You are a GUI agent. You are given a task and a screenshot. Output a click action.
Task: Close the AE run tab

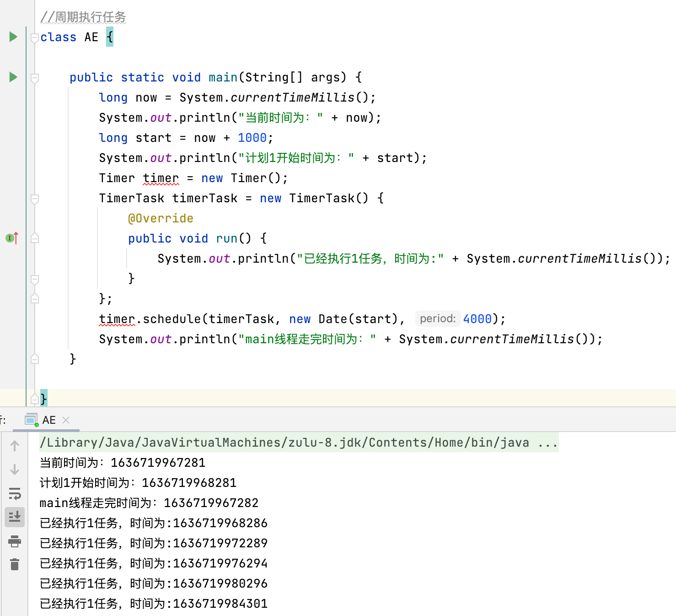click(66, 420)
